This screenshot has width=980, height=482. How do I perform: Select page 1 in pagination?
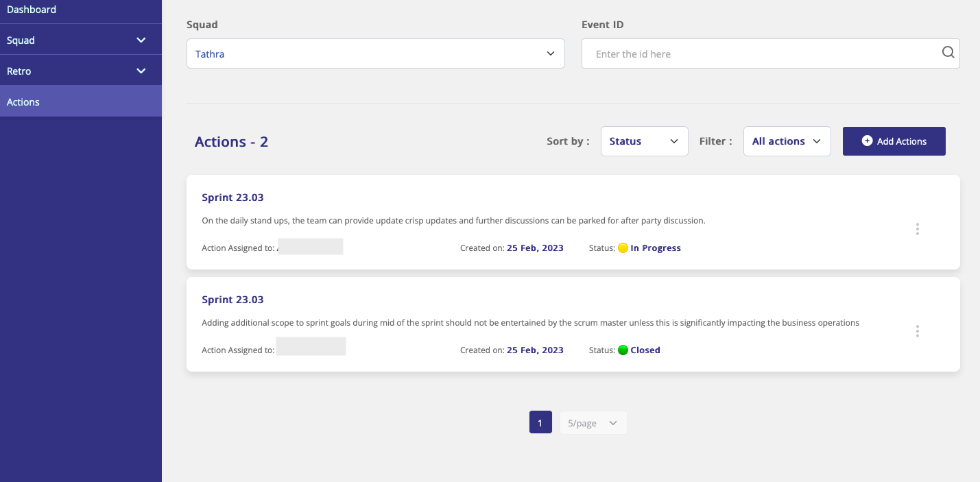click(540, 423)
